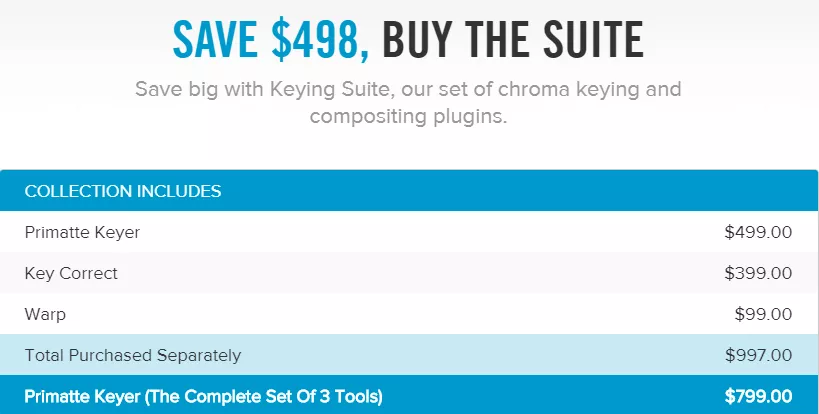This screenshot has height=414, width=819.
Task: Click the $997.00 total price
Action: pos(758,356)
